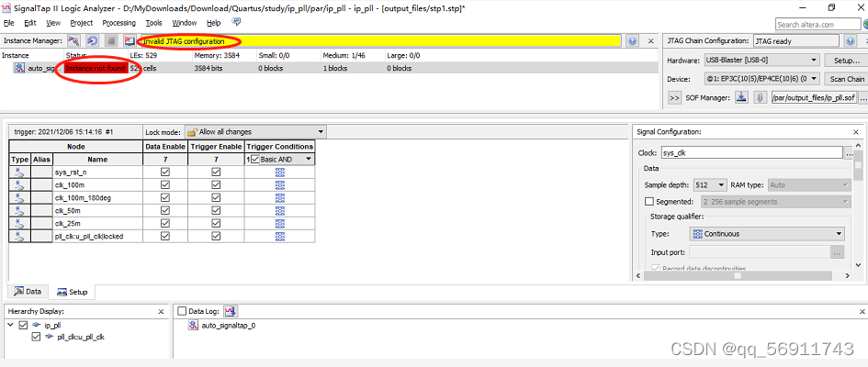
Task: Click node type icon for pll_clk locked row
Action: pyautogui.click(x=19, y=236)
